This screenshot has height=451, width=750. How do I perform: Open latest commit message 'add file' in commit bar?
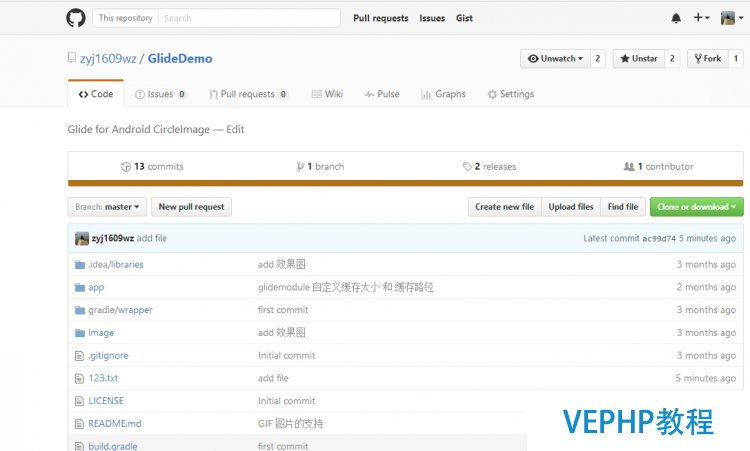(x=152, y=238)
